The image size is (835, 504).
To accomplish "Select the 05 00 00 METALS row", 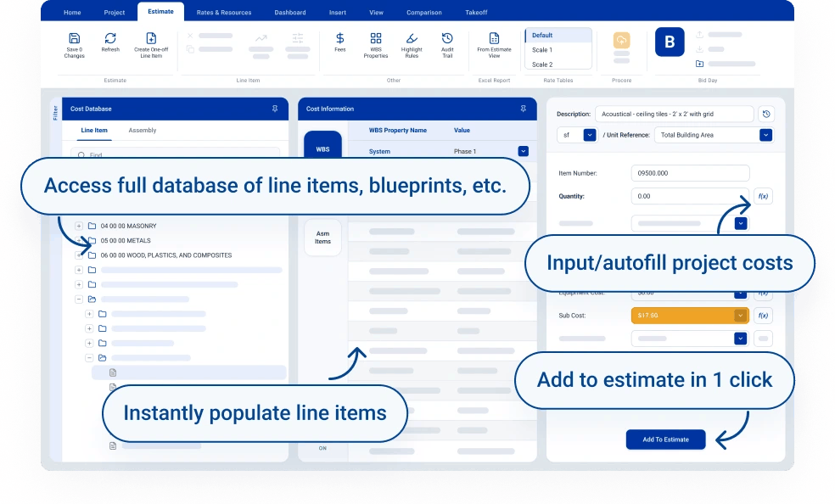I will [x=126, y=241].
